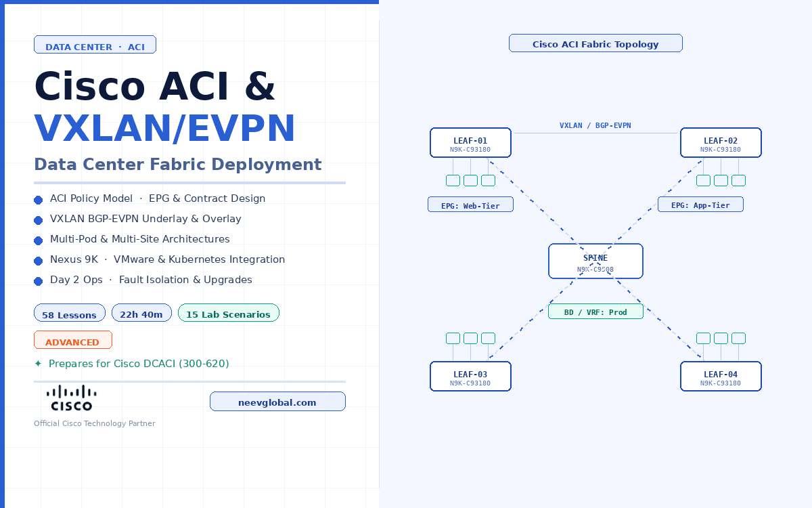Click the EPG: App-Tier label
The height and width of the screenshot is (508, 812).
click(700, 205)
